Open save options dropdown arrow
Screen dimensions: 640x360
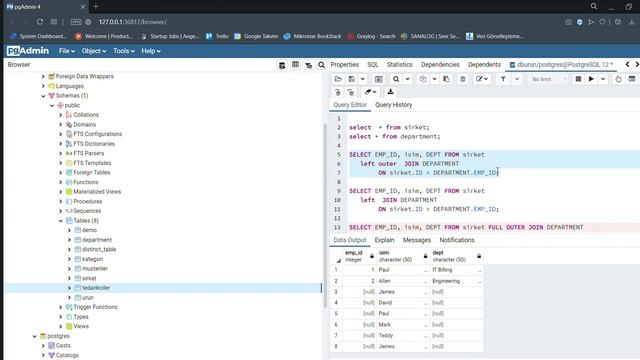(x=362, y=79)
